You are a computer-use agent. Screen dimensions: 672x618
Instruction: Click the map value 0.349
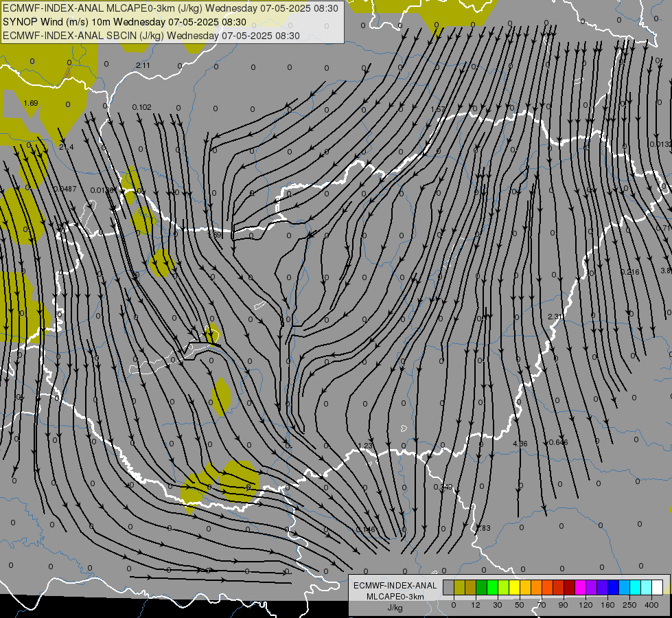443,487
